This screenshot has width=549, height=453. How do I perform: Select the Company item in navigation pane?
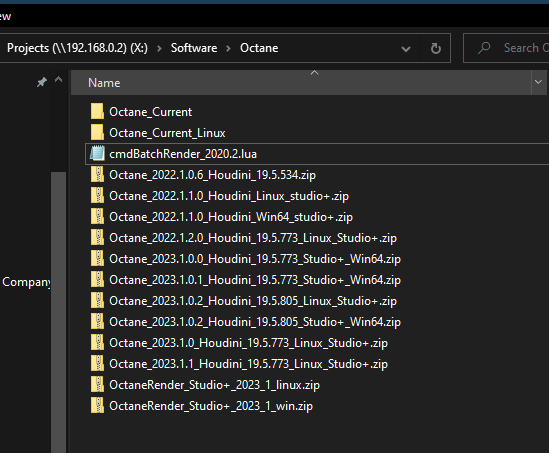tap(26, 282)
